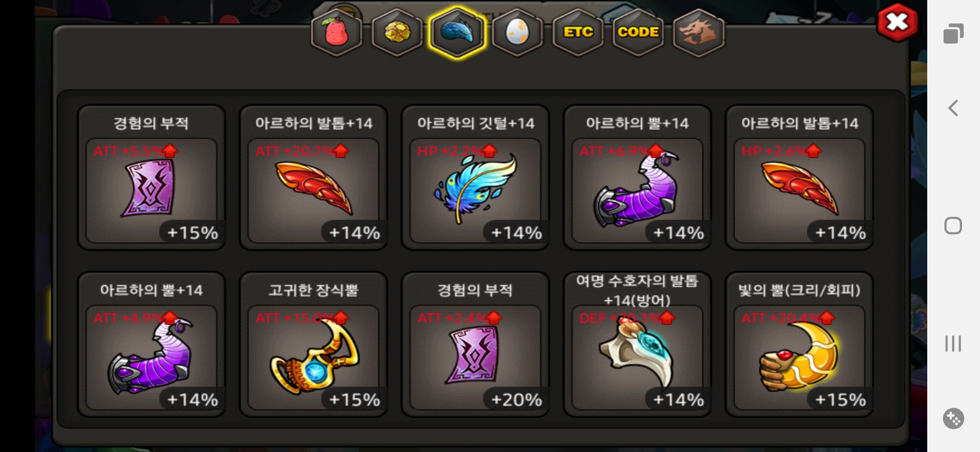Switch to the gold nugget tab
980x452 pixels.
397,33
